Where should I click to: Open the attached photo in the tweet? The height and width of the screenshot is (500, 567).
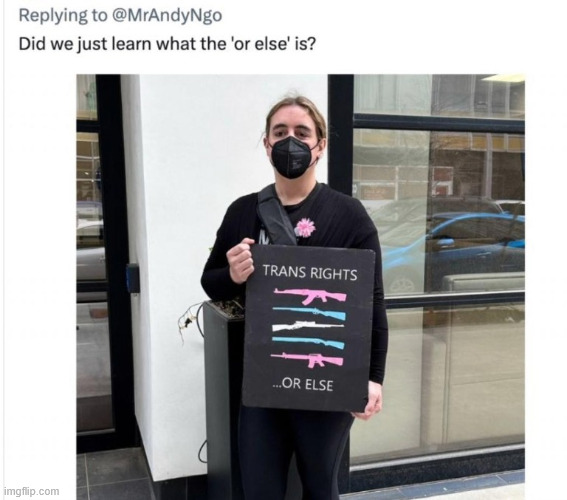pyautogui.click(x=300, y=287)
